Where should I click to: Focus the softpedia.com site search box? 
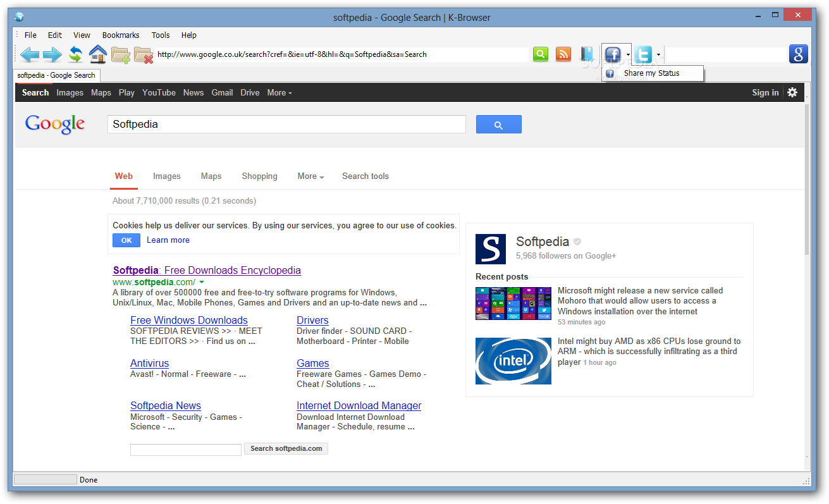pyautogui.click(x=186, y=450)
